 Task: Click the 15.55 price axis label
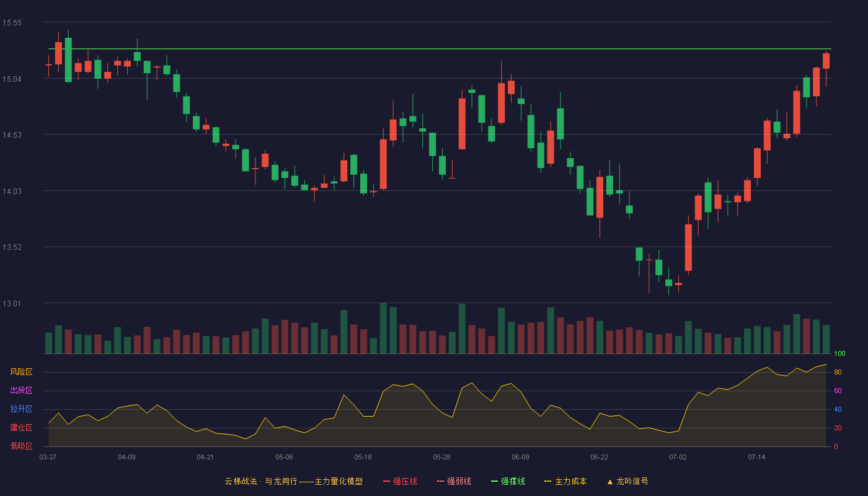[12, 23]
